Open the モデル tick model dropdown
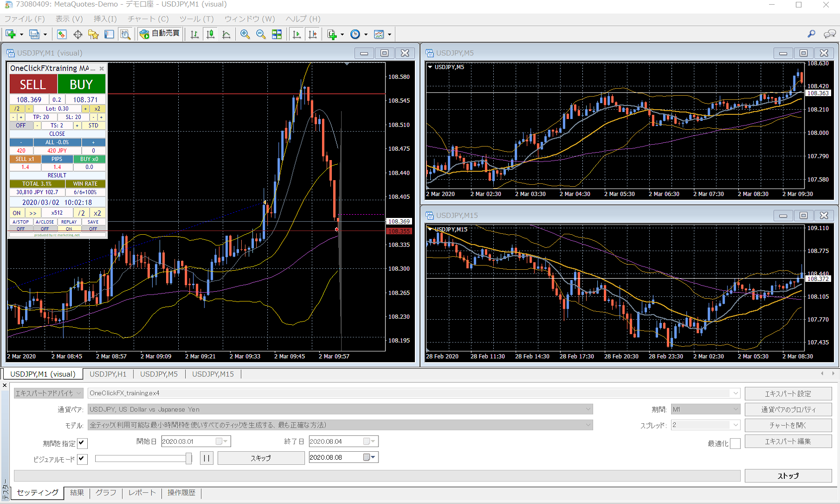Image resolution: width=840 pixels, height=504 pixels. pyautogui.click(x=588, y=425)
